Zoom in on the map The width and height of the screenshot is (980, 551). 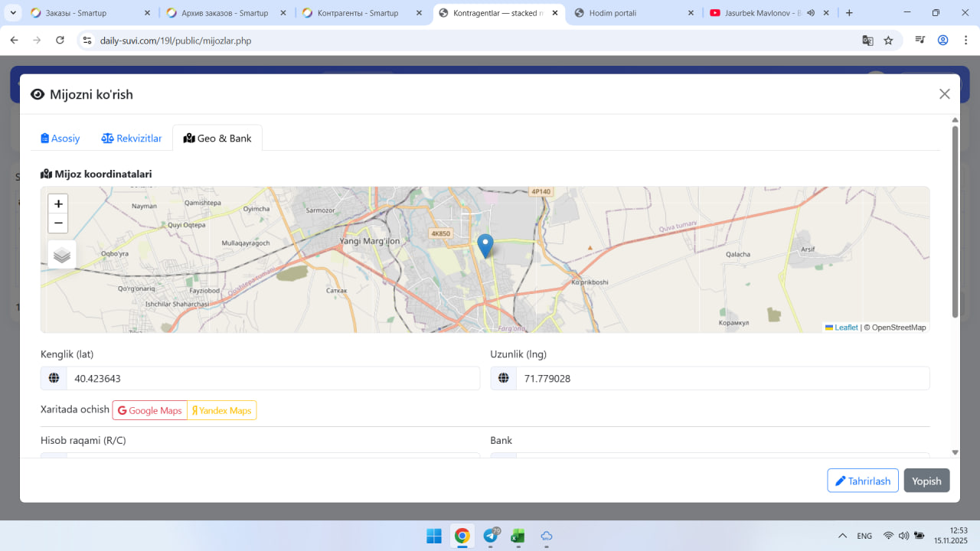pos(58,204)
